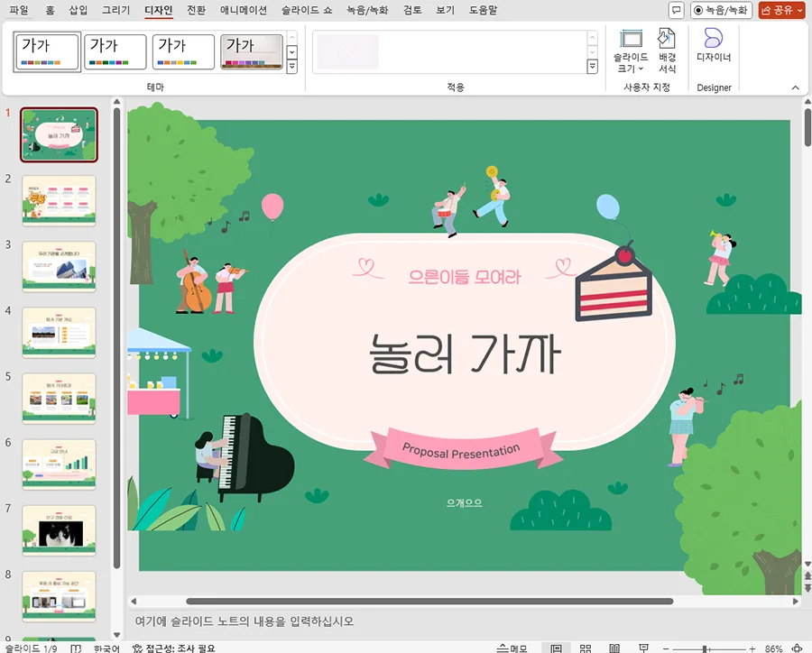Open the 공유 share dropdown arrow

click(x=798, y=10)
